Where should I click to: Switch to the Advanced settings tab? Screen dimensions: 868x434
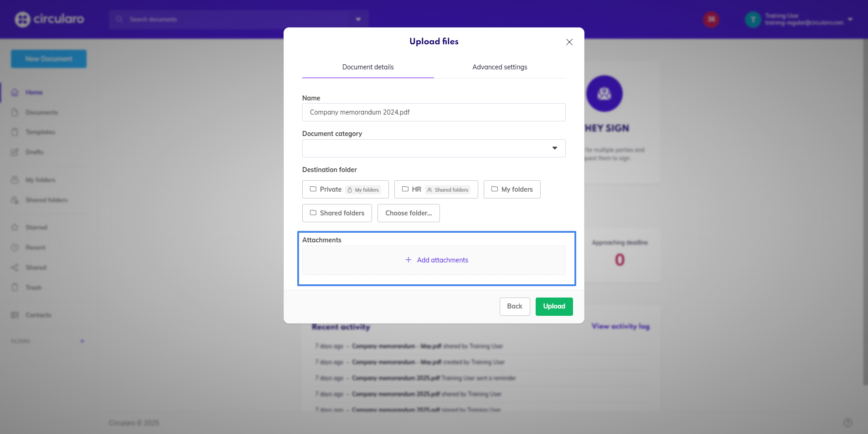pos(500,67)
